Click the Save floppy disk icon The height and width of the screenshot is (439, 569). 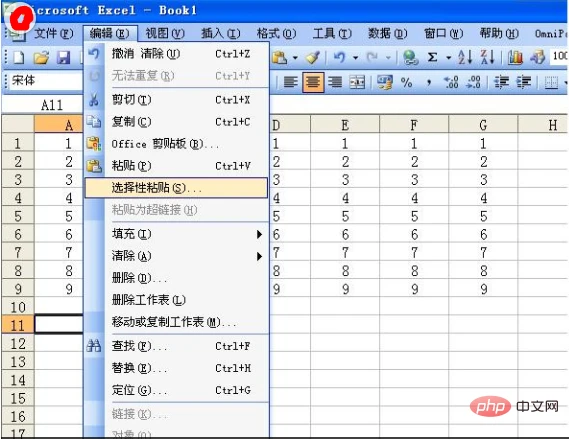click(64, 57)
